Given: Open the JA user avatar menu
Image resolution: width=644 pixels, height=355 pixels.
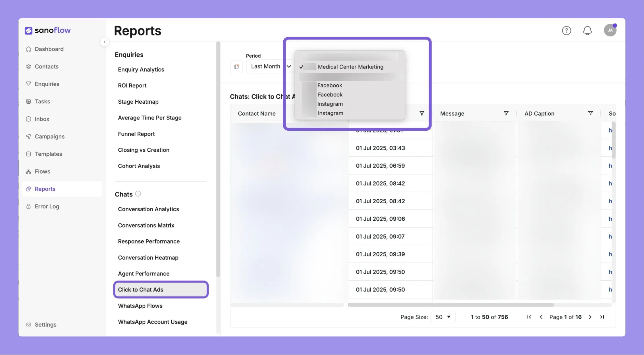Looking at the screenshot, I should [x=610, y=30].
